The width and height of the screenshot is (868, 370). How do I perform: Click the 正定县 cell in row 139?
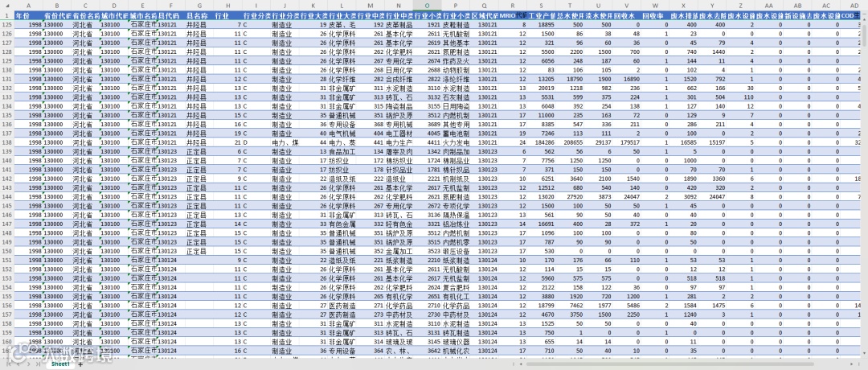199,151
